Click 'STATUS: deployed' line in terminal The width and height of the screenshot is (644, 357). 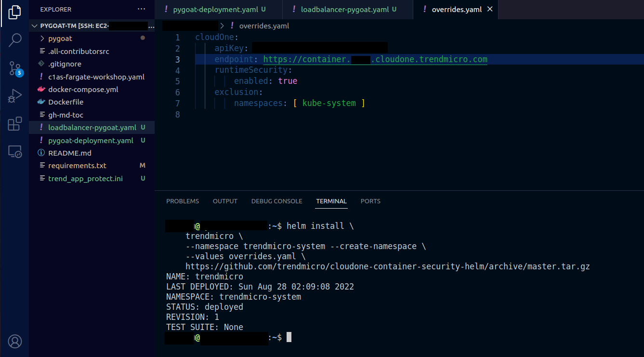pyautogui.click(x=205, y=307)
